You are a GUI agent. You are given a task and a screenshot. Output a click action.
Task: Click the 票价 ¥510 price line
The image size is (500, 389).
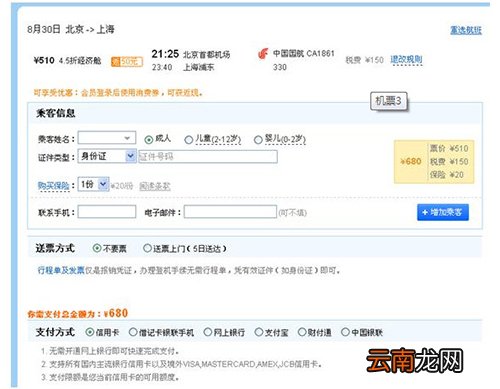(449, 148)
